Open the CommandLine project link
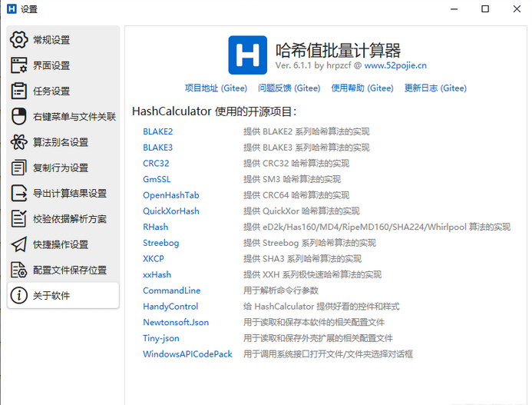The image size is (532, 405). click(172, 290)
